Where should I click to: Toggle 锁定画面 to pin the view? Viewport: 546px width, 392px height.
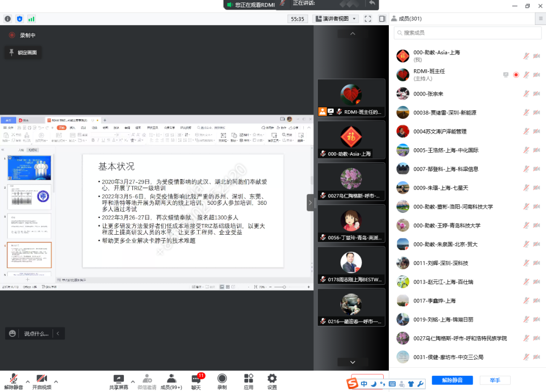(23, 53)
